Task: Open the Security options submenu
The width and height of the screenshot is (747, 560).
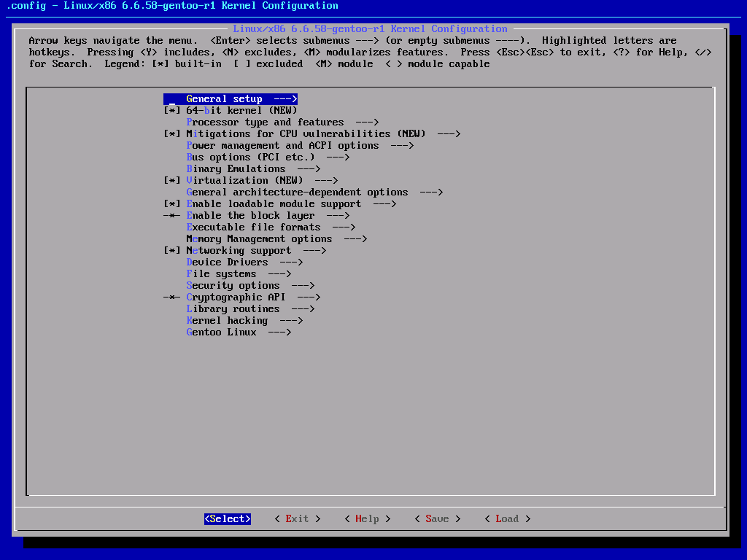Action: click(251, 286)
